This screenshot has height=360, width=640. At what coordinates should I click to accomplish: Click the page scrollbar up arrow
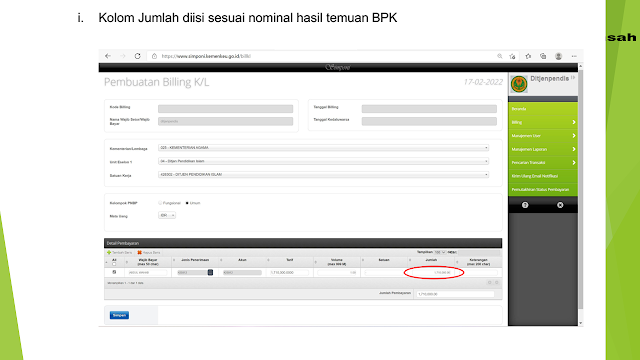580,66
